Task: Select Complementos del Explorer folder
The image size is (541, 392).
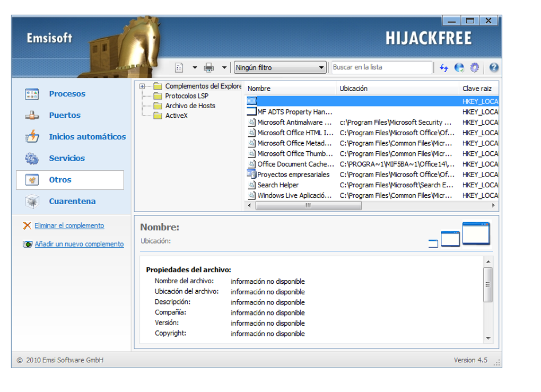Action: (x=203, y=86)
